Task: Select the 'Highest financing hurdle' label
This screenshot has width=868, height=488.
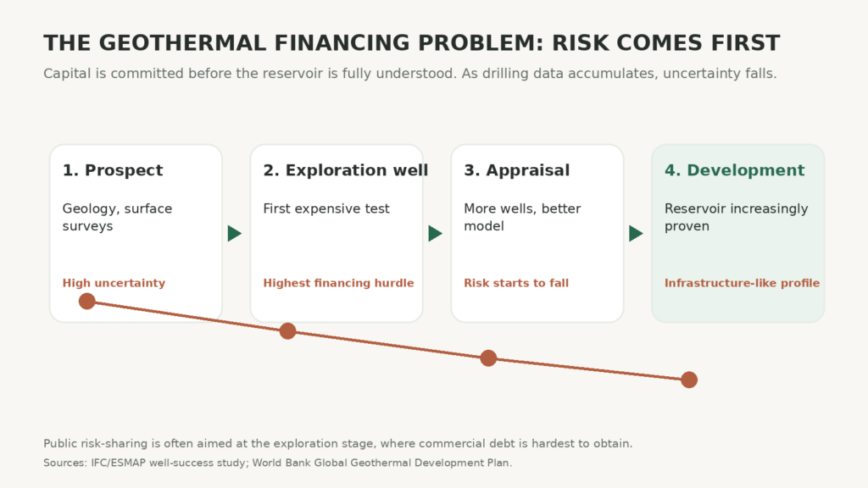Action: tap(338, 283)
